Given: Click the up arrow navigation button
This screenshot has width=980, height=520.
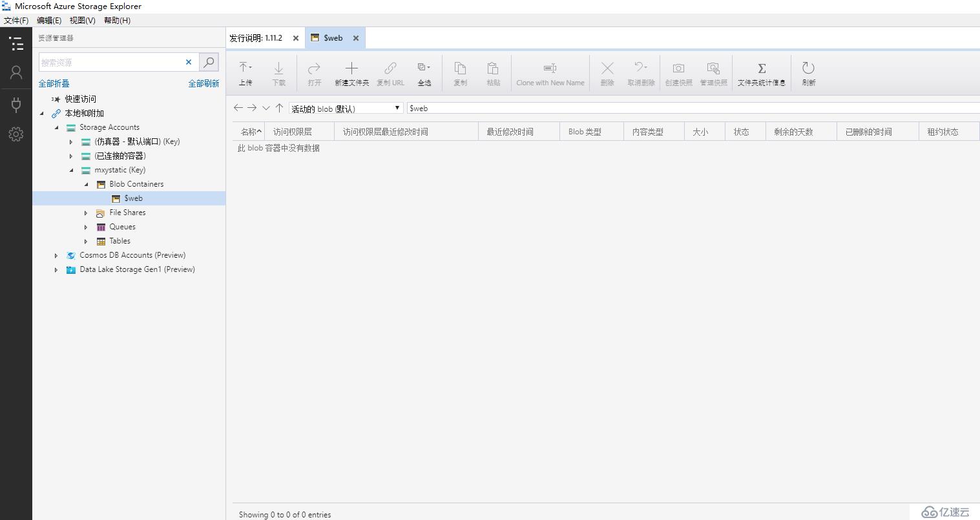Looking at the screenshot, I should tap(279, 108).
